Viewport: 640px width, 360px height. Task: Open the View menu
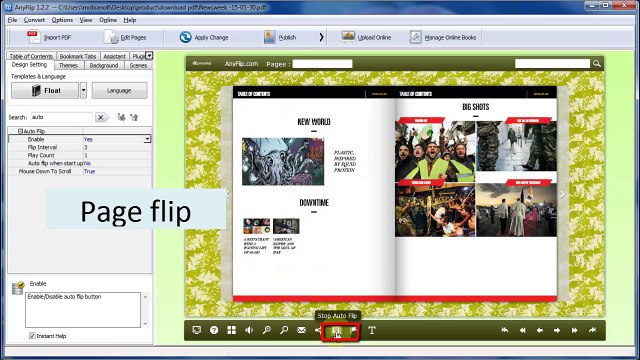(x=86, y=20)
